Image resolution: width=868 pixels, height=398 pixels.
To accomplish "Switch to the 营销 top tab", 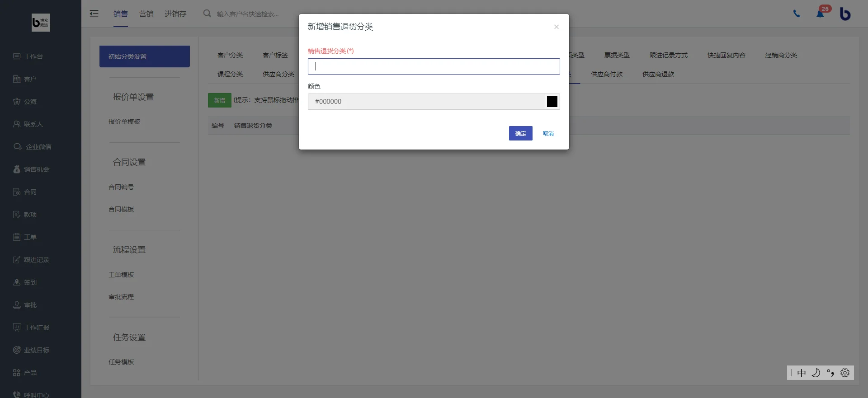I will [146, 14].
